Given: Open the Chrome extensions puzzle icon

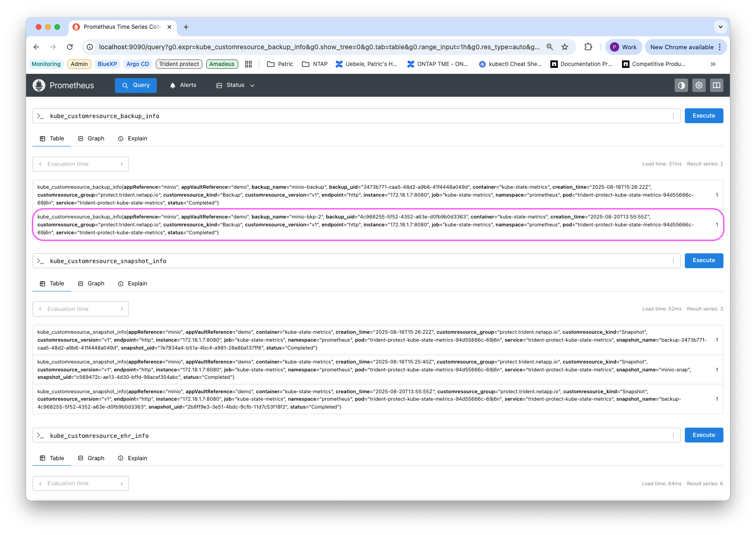Looking at the screenshot, I should (588, 47).
